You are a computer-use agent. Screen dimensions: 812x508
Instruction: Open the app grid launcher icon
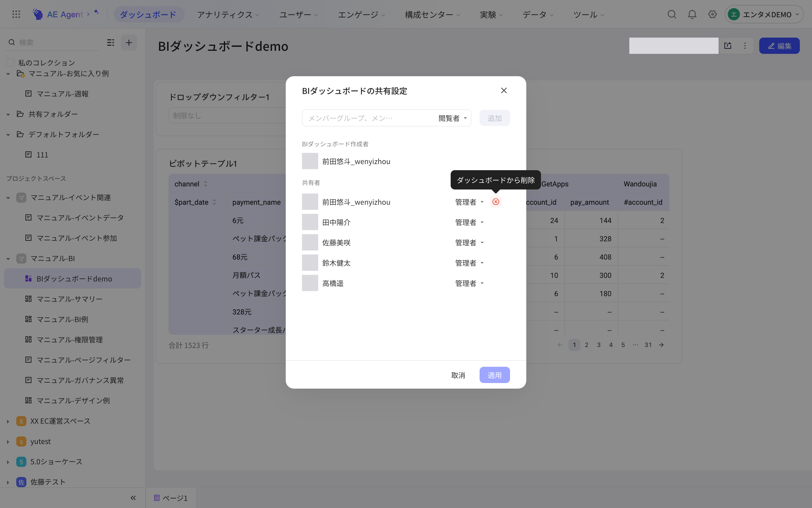(16, 14)
